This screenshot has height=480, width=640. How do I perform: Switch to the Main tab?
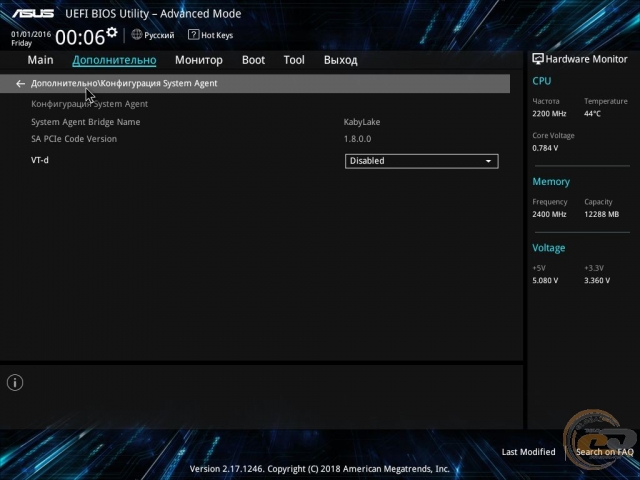40,60
